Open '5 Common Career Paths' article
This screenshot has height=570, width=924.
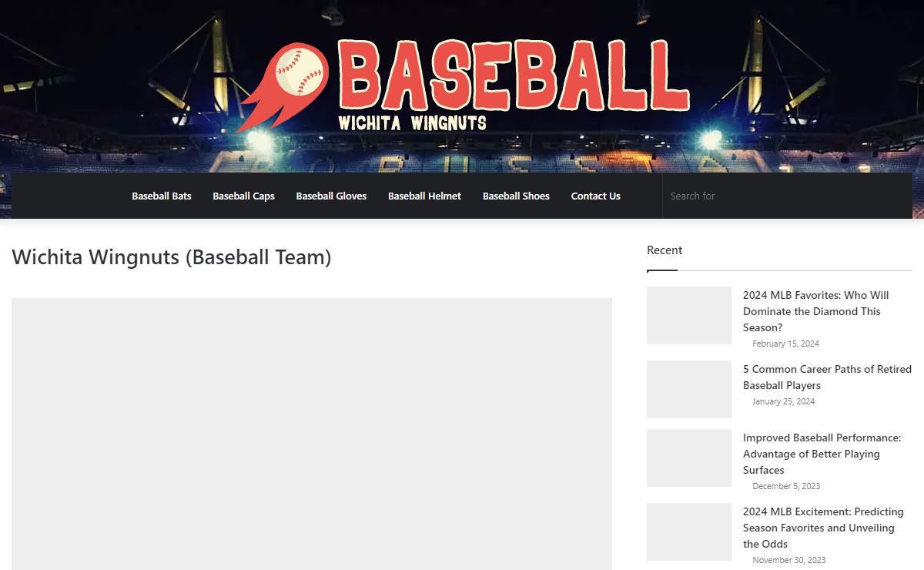click(x=827, y=377)
